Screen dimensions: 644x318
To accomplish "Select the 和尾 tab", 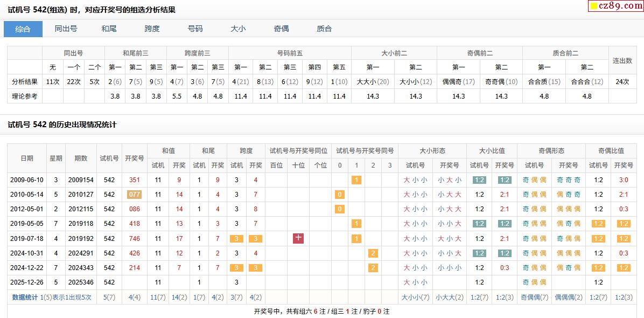I will (x=109, y=29).
